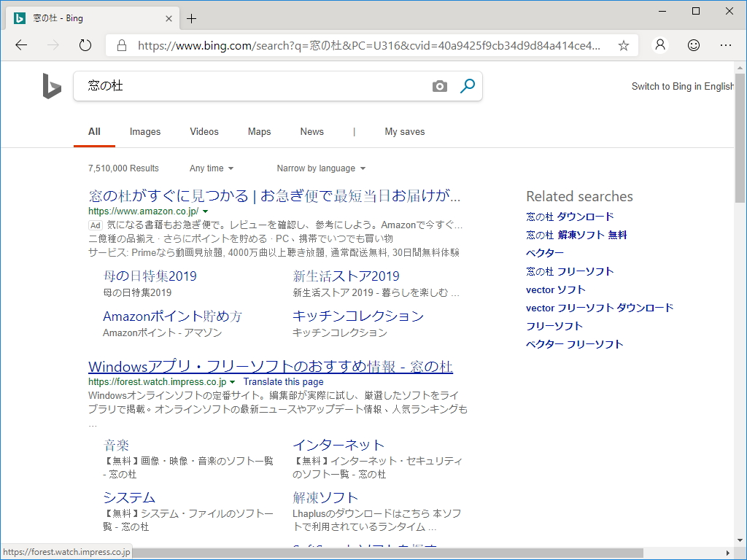Image resolution: width=747 pixels, height=560 pixels.
Task: Open the browser profile icon
Action: pyautogui.click(x=659, y=44)
